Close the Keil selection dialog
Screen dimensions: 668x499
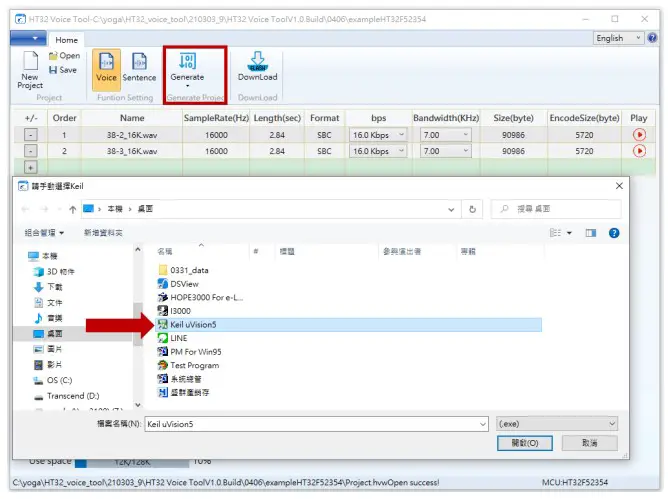(x=619, y=186)
